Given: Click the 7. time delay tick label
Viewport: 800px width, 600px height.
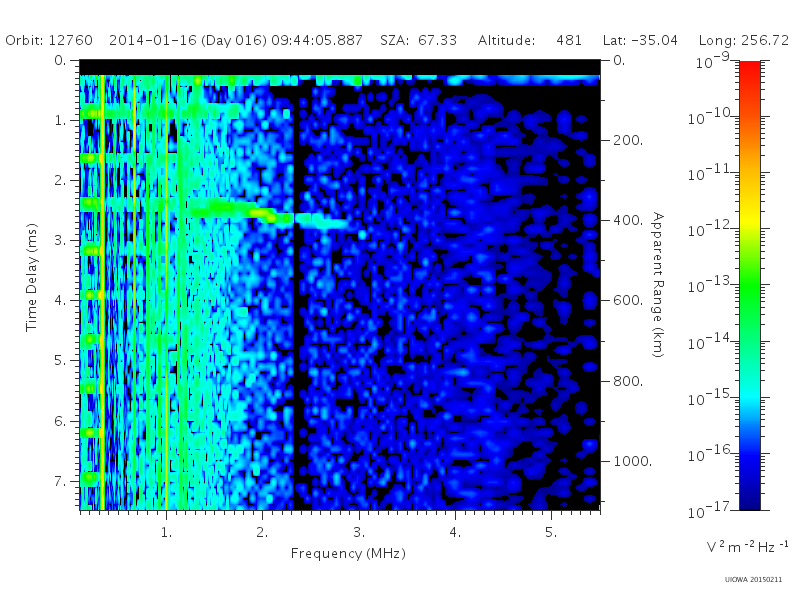Looking at the screenshot, I should [60, 481].
